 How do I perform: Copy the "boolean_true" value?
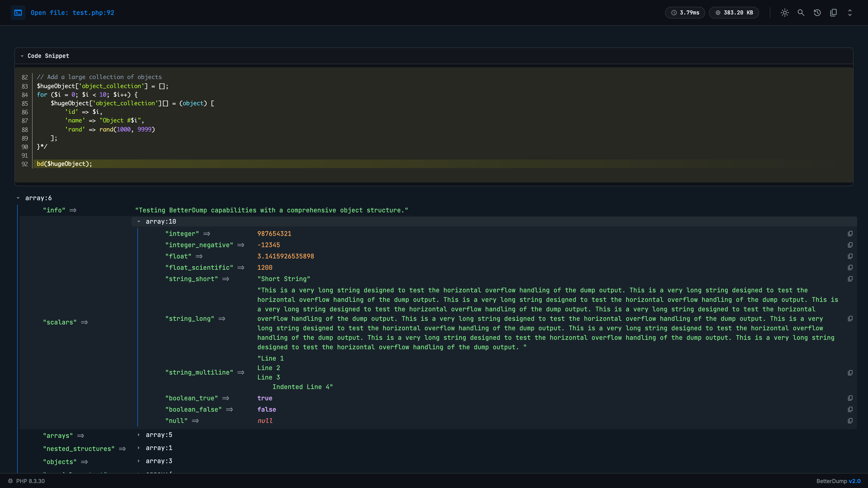(x=850, y=398)
